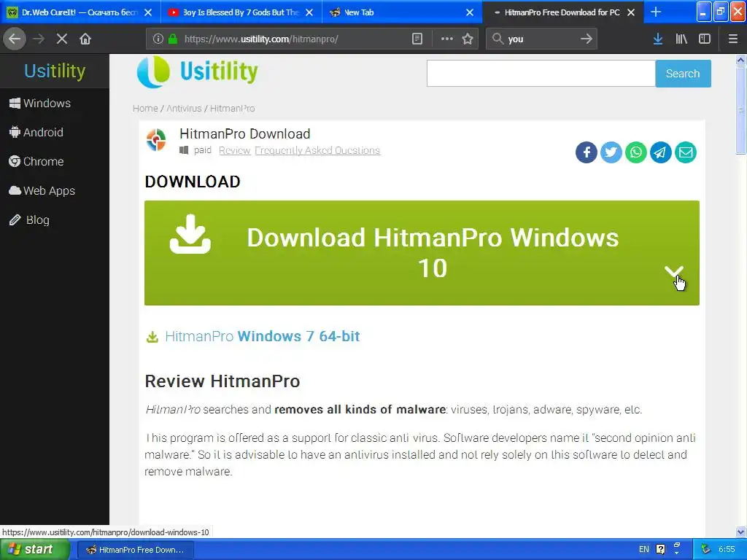Click the 'Review HitmanPro' heading

click(x=222, y=381)
